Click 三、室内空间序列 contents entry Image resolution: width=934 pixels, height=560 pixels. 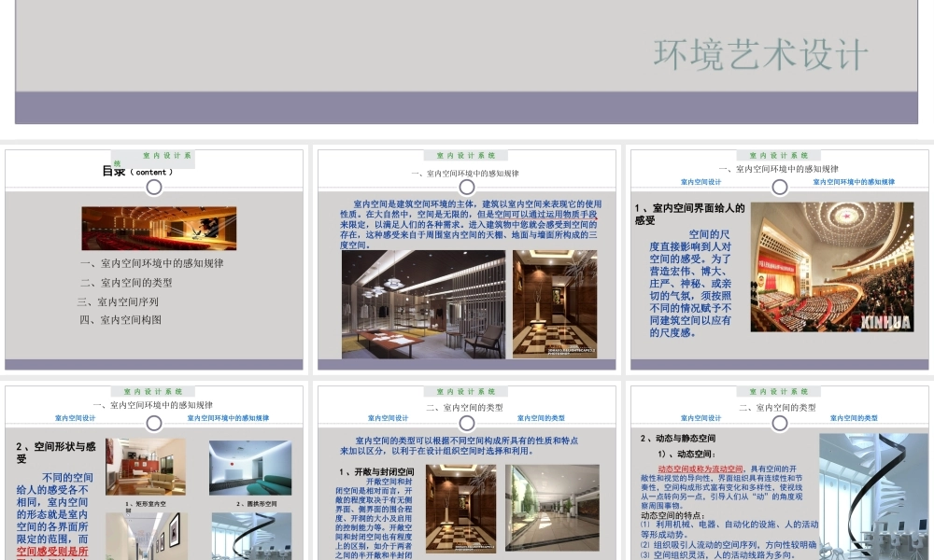point(118,301)
